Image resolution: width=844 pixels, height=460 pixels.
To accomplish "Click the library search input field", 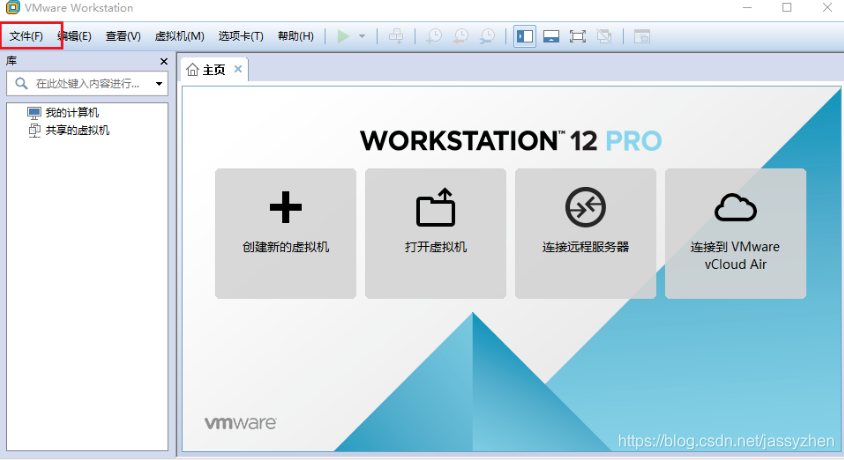I will (87, 83).
